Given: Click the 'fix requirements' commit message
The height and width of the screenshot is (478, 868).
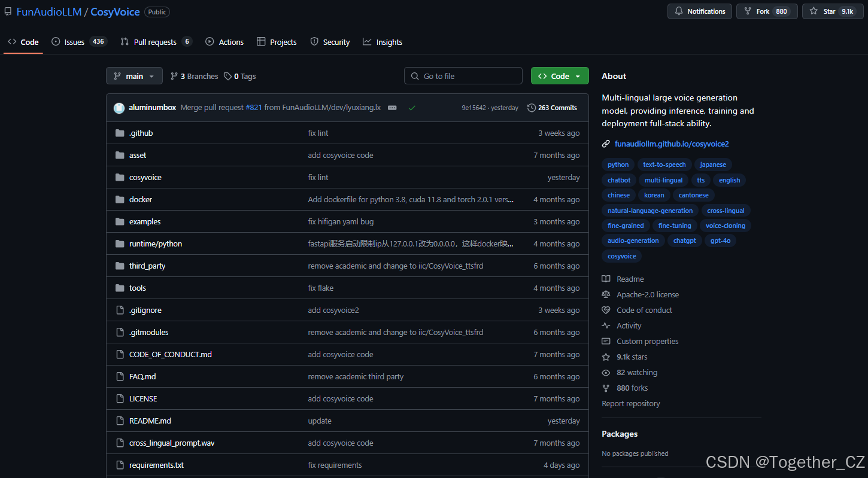Looking at the screenshot, I should 335,465.
